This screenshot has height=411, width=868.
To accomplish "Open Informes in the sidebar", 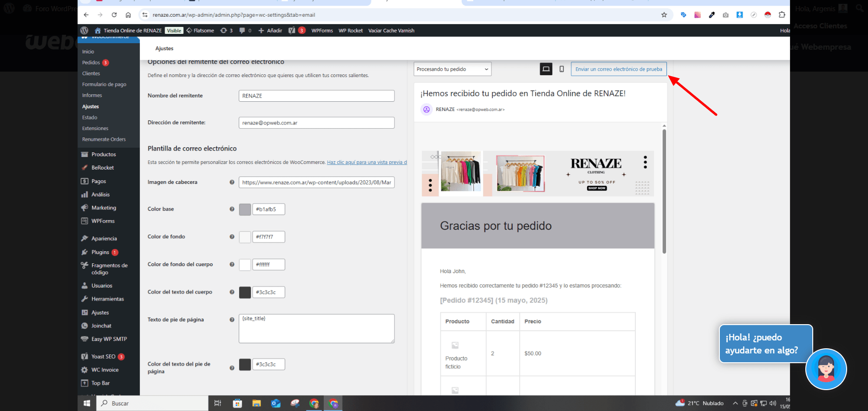I will [x=92, y=95].
